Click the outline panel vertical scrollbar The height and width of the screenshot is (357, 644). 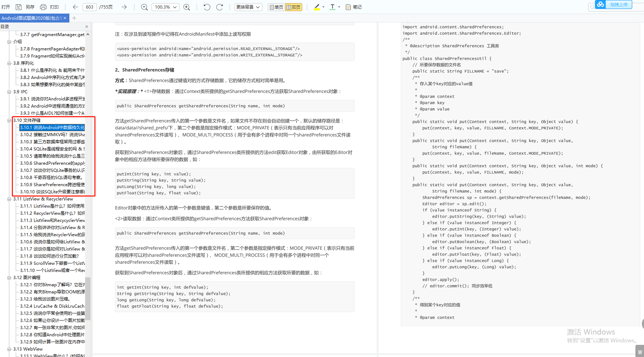tap(88, 298)
